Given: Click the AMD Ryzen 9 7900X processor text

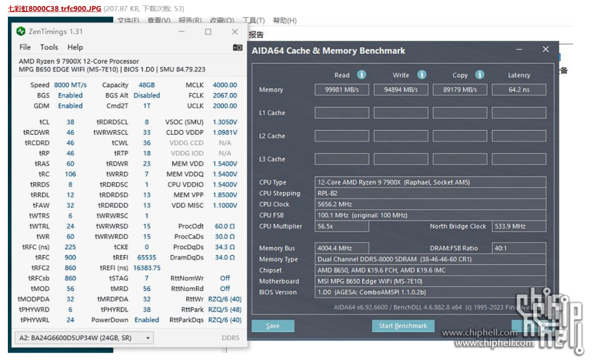Looking at the screenshot, I should point(79,61).
